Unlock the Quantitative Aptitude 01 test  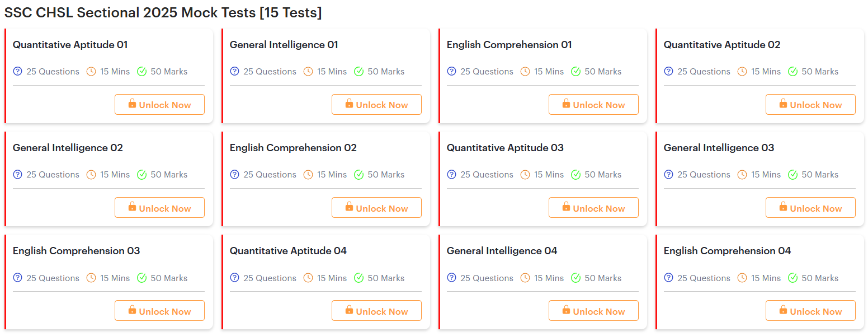159,104
